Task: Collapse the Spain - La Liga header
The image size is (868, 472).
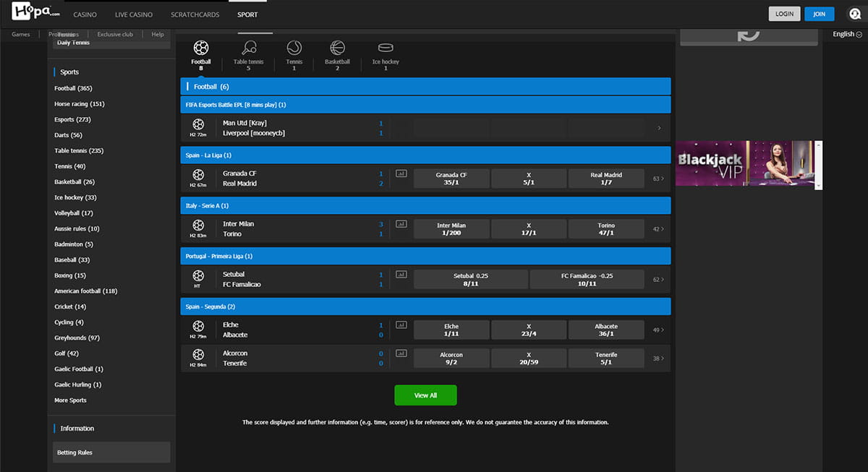Action: click(425, 155)
